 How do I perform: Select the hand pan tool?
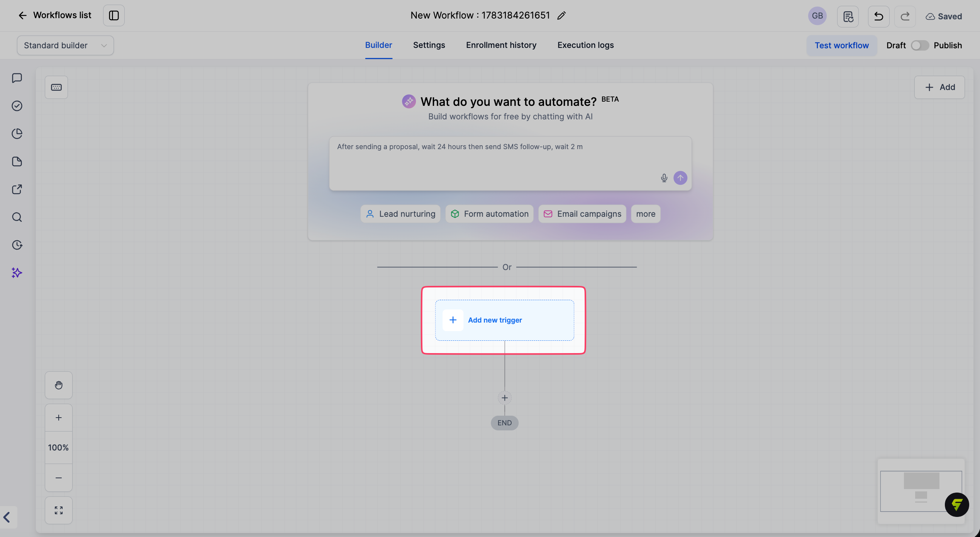click(x=59, y=385)
